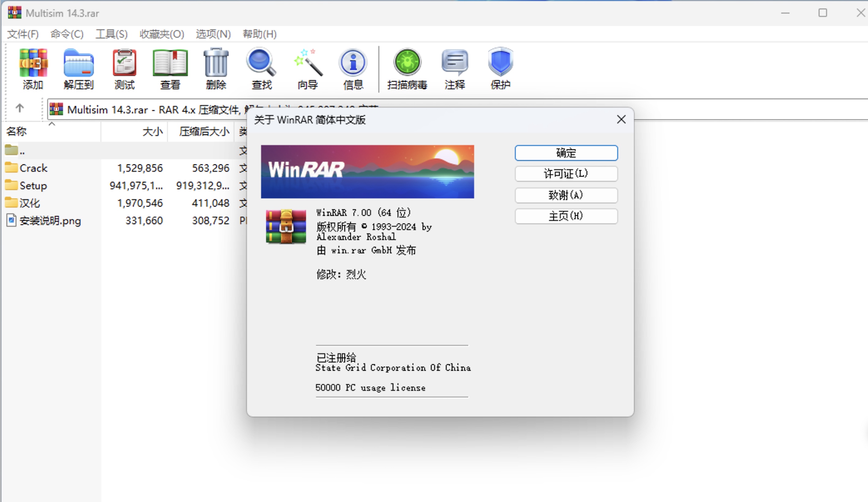
Task: Open the 注释 (Comment) tool
Action: point(455,68)
